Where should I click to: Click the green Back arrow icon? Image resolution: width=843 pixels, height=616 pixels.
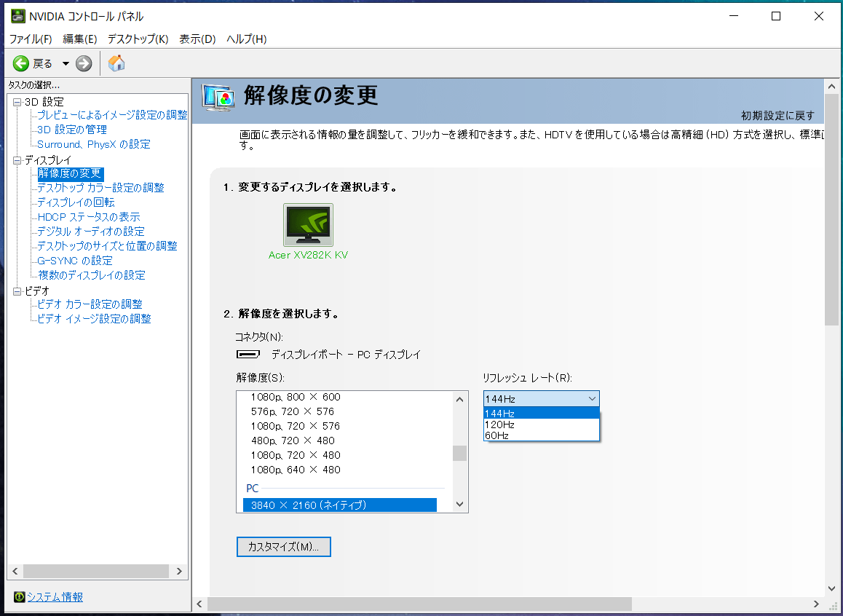pos(21,63)
